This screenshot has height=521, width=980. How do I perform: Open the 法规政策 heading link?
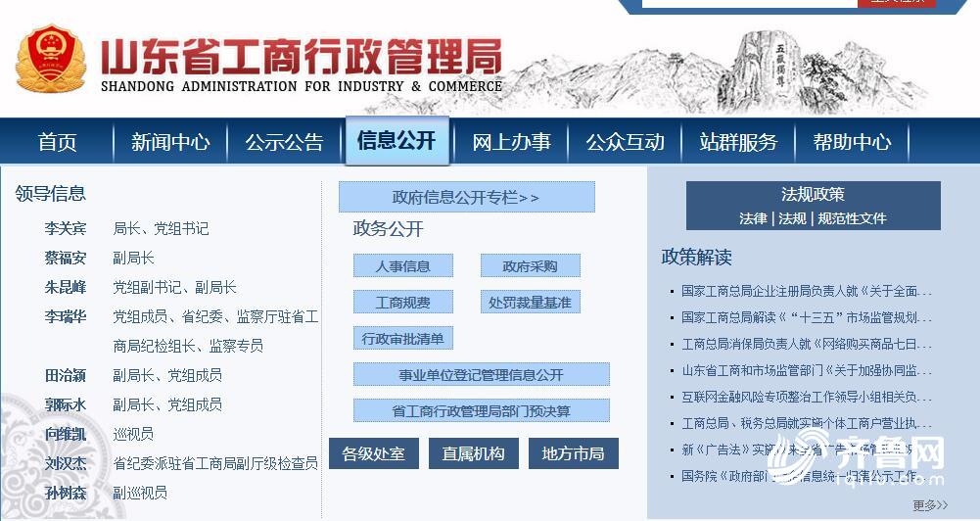point(813,195)
